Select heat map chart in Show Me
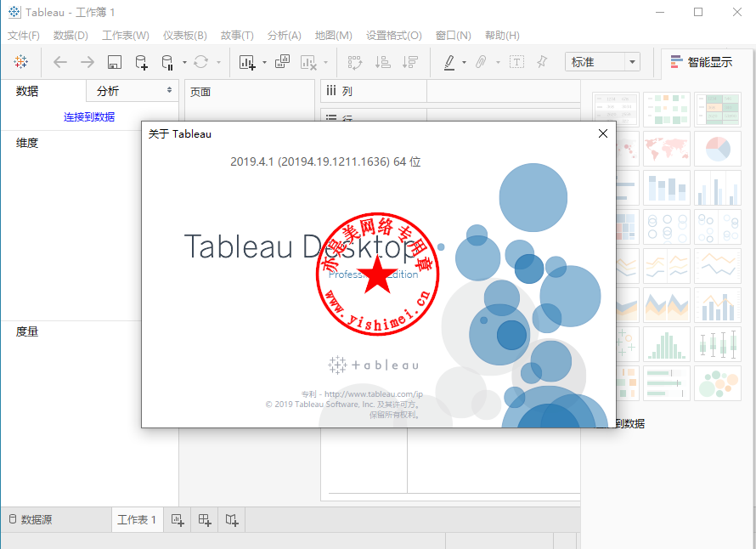 [667, 110]
